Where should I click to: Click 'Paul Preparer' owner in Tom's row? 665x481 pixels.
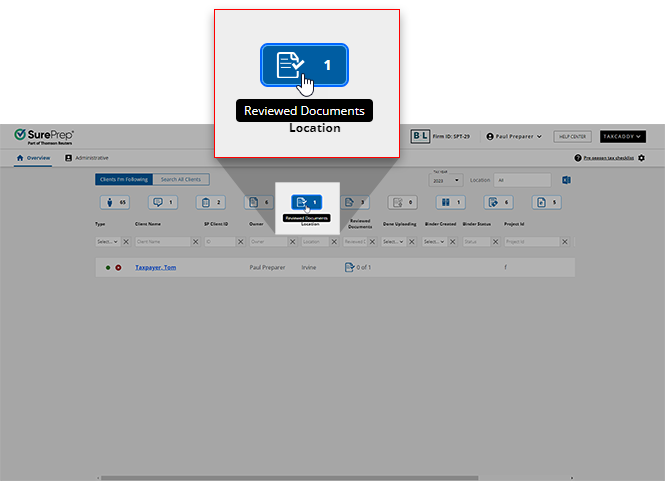267,268
